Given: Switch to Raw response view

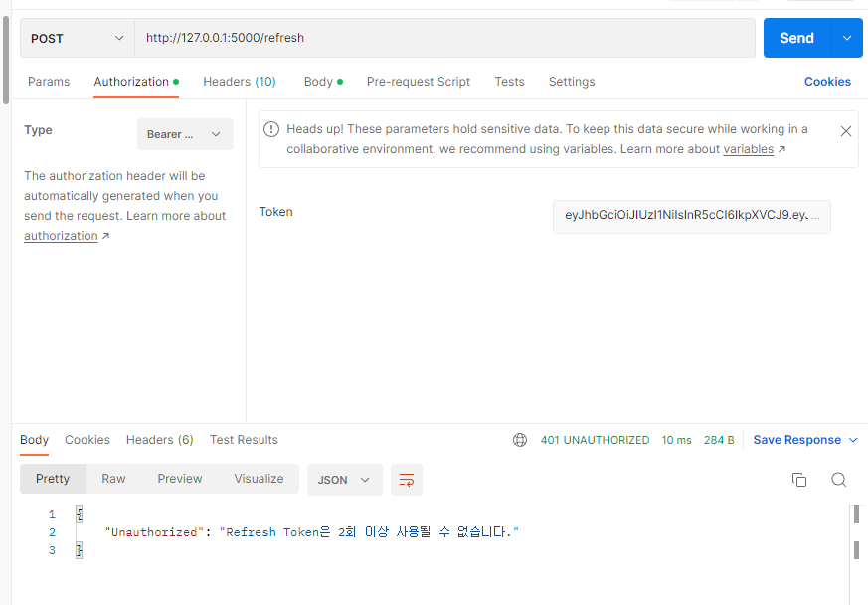Looking at the screenshot, I should 113,479.
